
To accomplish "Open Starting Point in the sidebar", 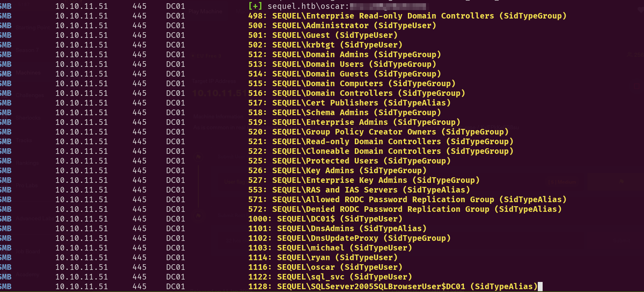I will pos(33,28).
